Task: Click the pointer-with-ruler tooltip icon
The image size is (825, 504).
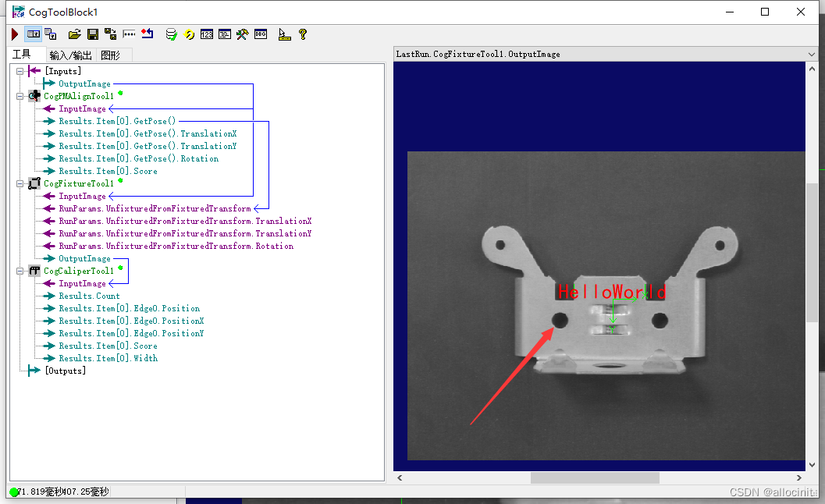Action: coord(284,35)
